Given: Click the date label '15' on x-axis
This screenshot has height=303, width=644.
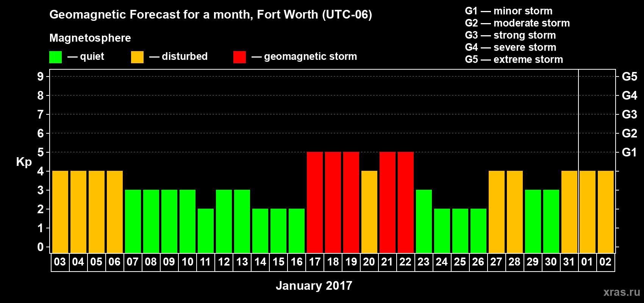Looking at the screenshot, I should point(278,262).
